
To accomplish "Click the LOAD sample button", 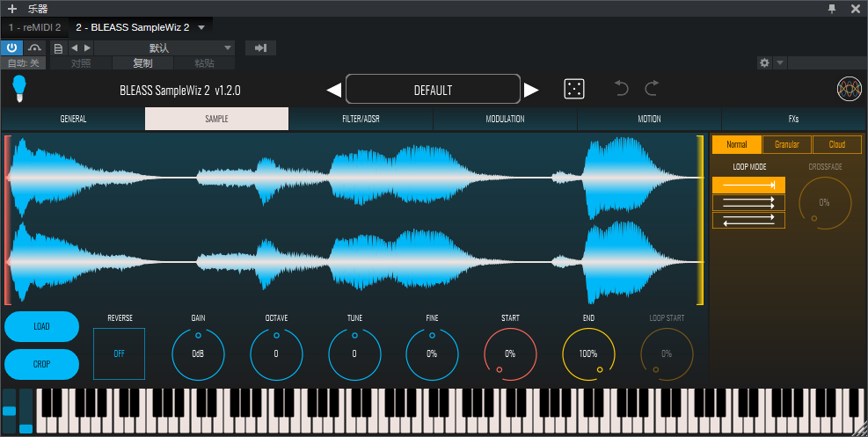I will [41, 326].
